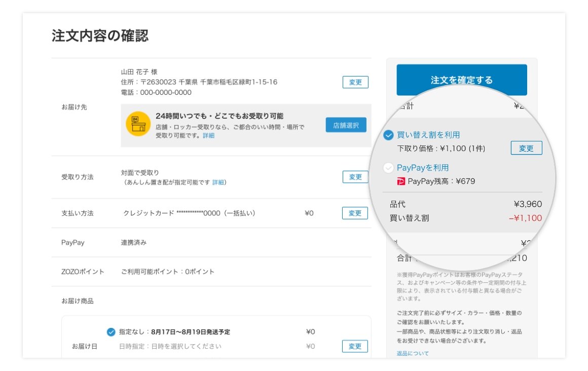
Task: Click the 注文内容の確認 page heading
Action: [x=100, y=35]
